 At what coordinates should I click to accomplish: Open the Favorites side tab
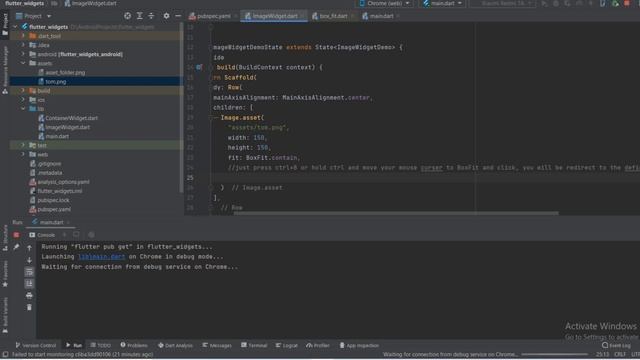(x=5, y=274)
